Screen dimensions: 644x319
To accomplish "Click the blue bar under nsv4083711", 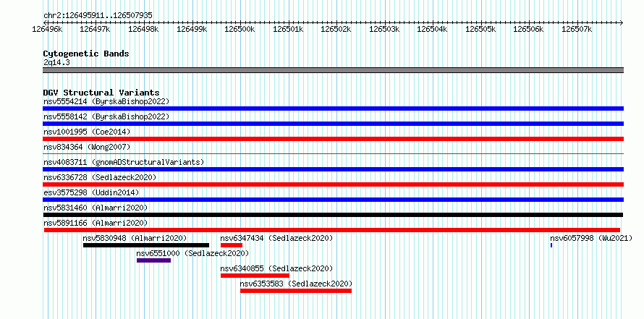I will 333,169.
